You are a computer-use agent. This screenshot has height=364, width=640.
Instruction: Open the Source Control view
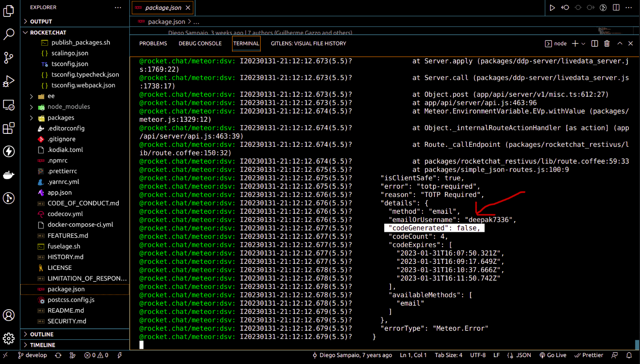click(9, 57)
